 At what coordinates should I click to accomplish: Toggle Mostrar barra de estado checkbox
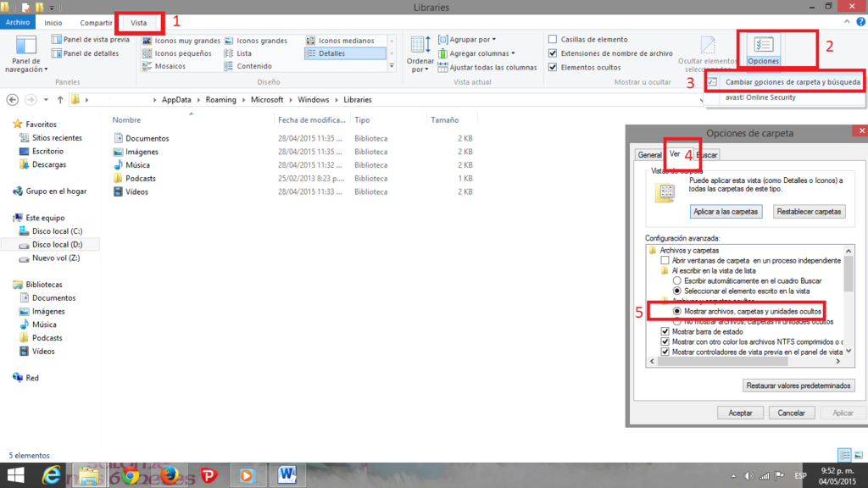click(665, 331)
